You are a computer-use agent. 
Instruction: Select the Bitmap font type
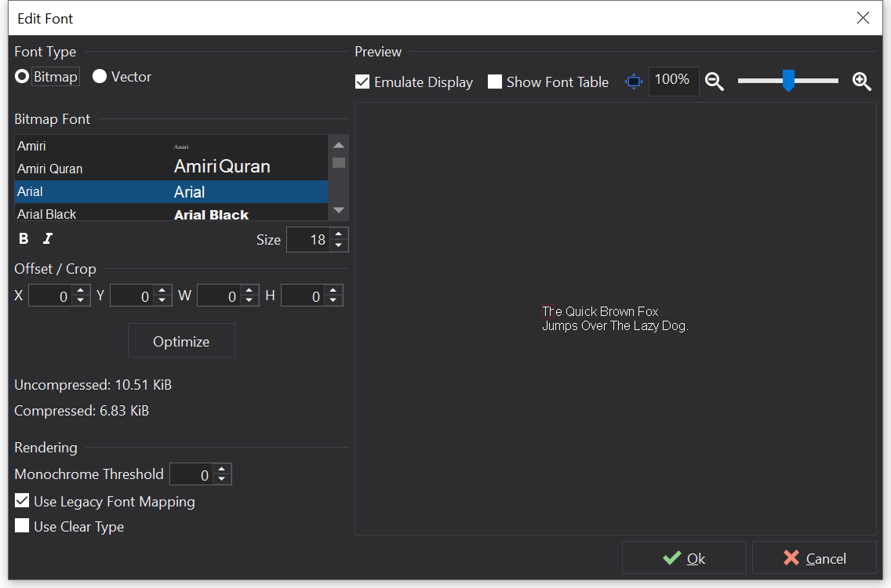[x=22, y=77]
